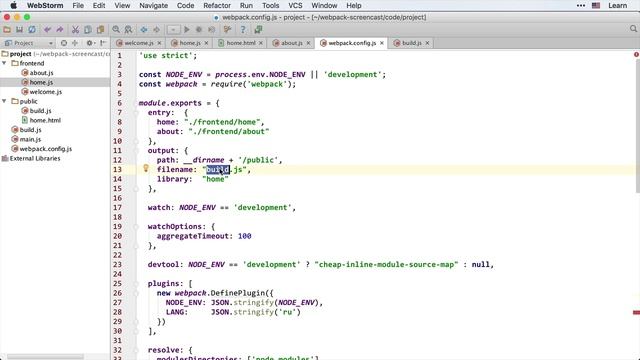Click the Open folder toolbar icon
Screen dimensions: 640x360
pos(7,29)
